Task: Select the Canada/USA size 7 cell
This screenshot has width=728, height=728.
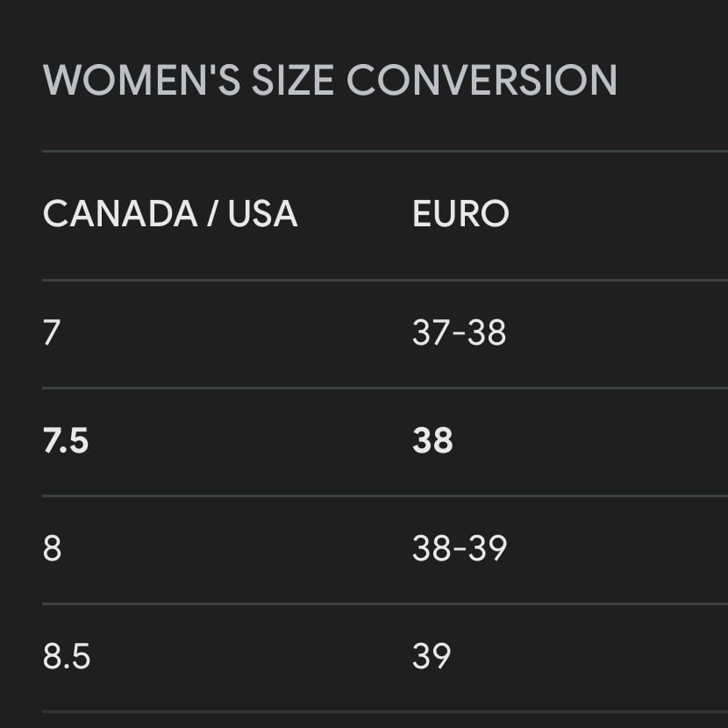Action: [x=52, y=332]
